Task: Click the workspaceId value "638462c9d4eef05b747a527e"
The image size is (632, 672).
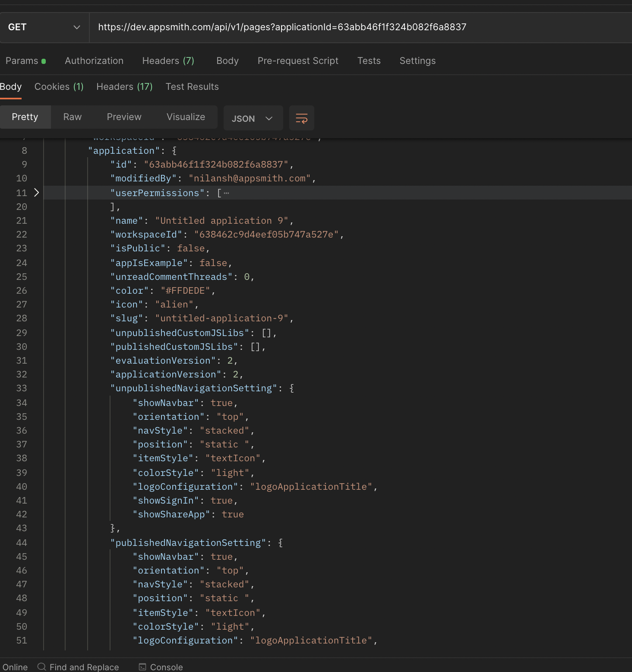Action: (266, 235)
